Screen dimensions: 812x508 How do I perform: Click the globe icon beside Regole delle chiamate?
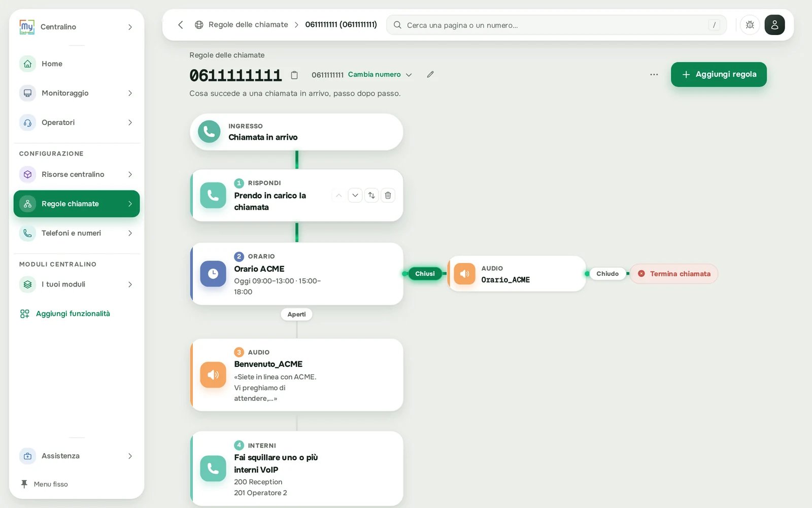tap(199, 25)
